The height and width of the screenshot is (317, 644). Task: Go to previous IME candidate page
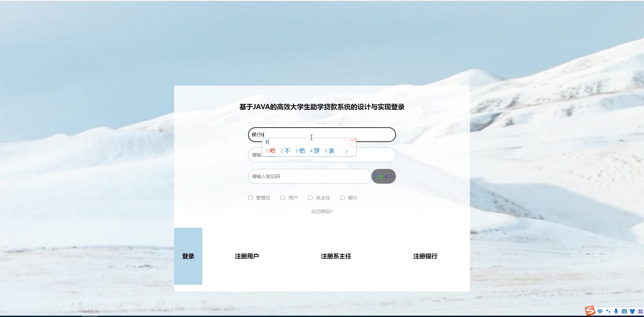click(x=342, y=151)
